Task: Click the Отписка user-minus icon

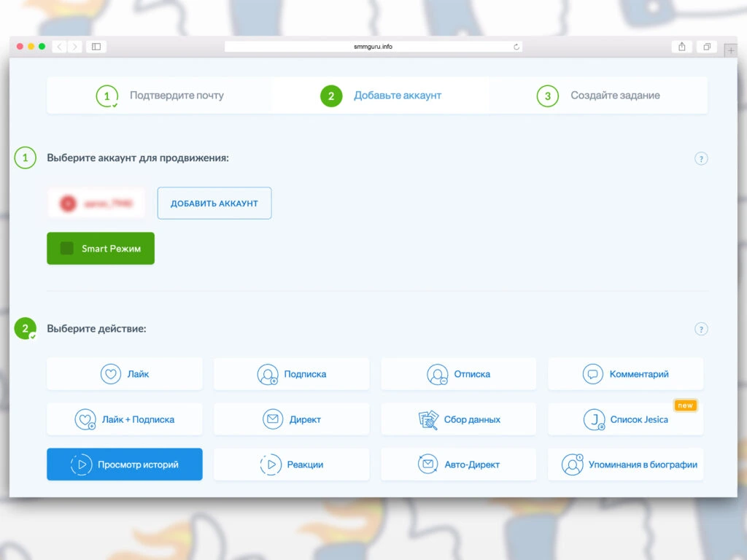Action: (437, 374)
